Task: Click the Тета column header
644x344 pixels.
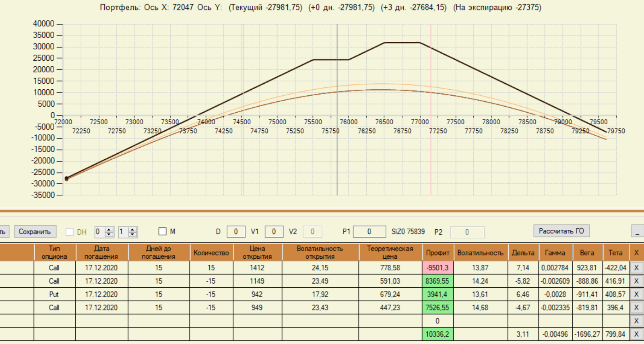Action: (x=615, y=253)
